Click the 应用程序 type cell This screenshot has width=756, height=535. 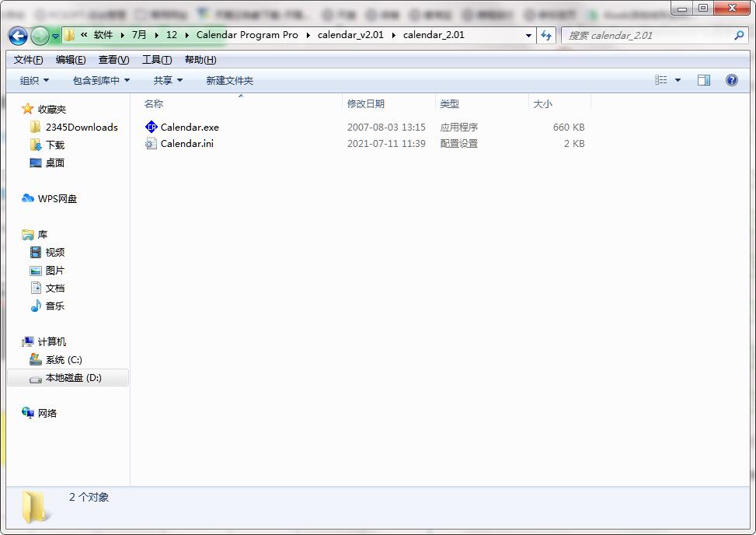pos(458,128)
